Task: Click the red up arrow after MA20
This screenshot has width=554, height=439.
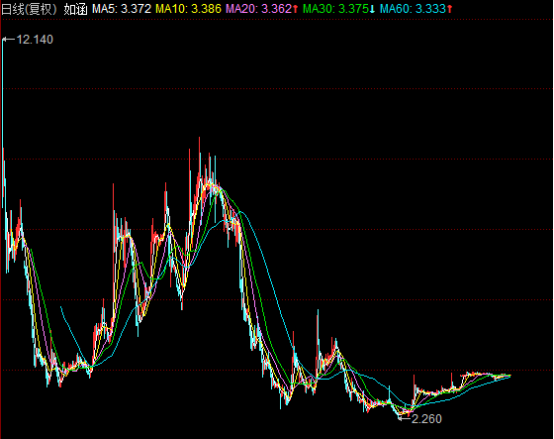Action: [295, 9]
